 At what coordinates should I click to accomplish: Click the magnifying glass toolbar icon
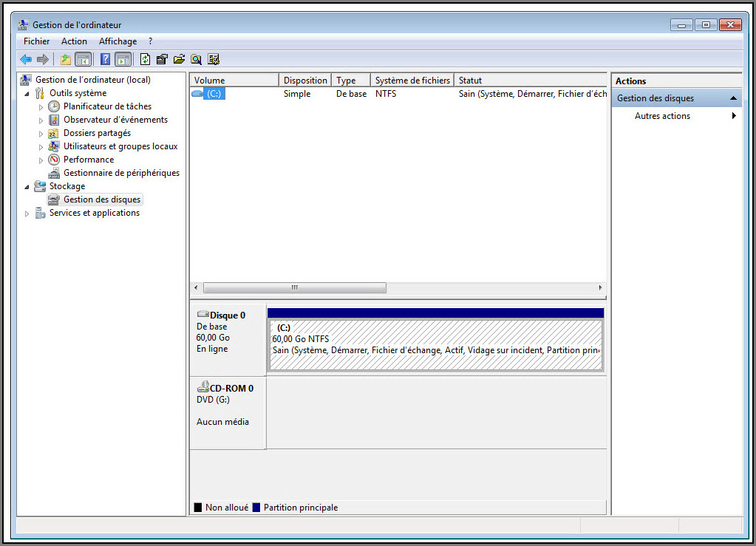click(196, 60)
